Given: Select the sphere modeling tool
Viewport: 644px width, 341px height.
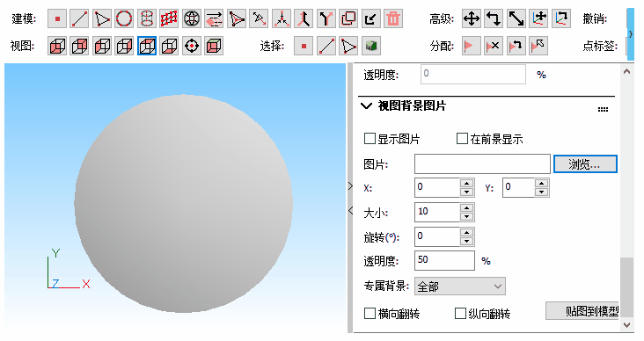Looking at the screenshot, I should [192, 18].
